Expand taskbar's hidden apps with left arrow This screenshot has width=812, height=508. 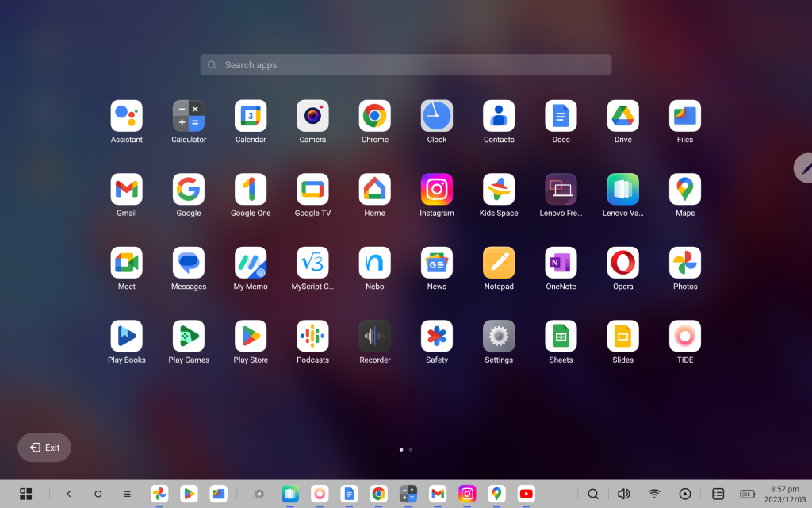(x=259, y=494)
